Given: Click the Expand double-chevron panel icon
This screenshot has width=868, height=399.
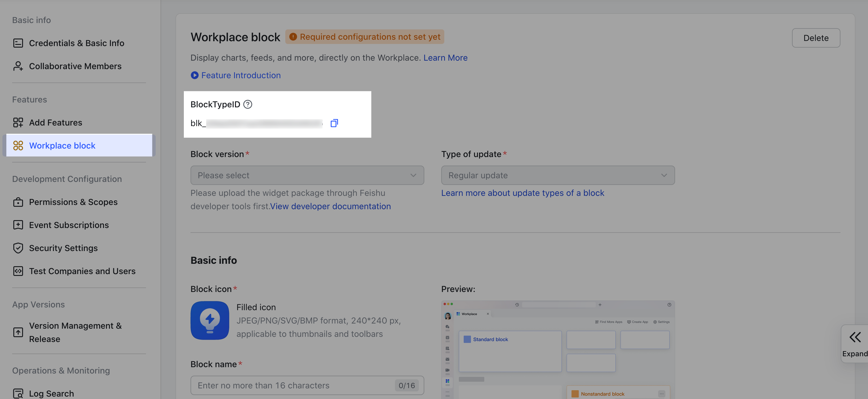Looking at the screenshot, I should point(855,337).
